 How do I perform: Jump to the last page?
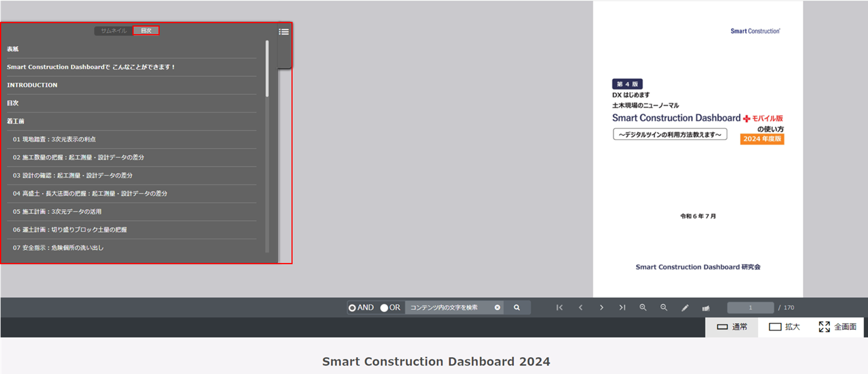(622, 308)
